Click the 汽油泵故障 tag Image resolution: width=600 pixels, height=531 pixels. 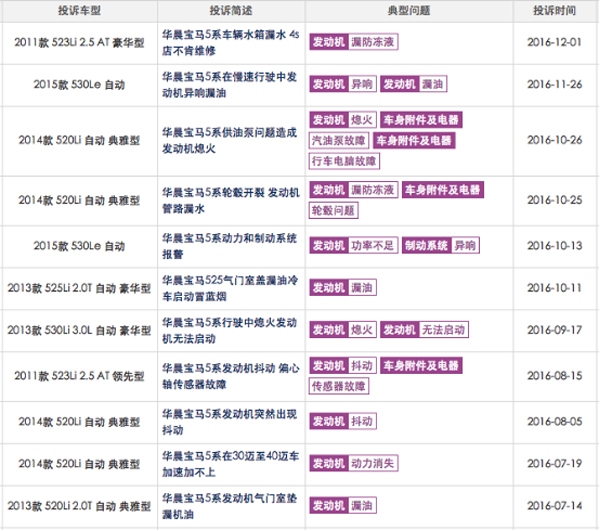point(339,140)
